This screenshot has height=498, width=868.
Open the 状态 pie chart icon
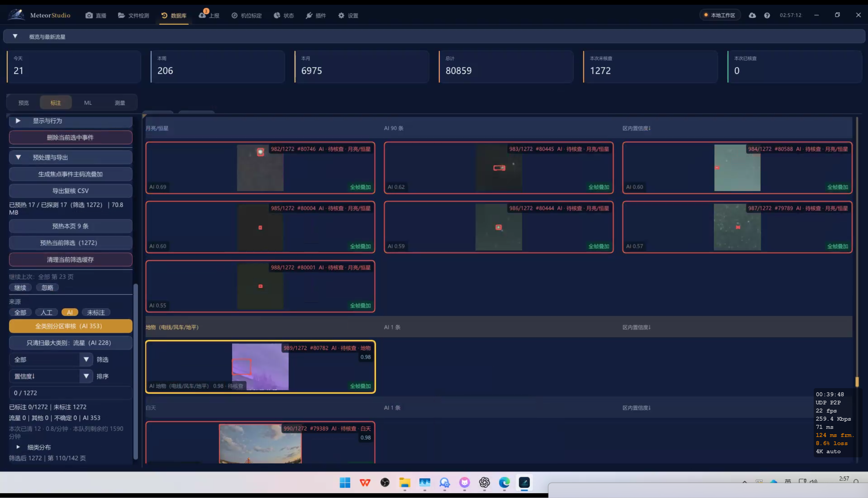click(277, 15)
